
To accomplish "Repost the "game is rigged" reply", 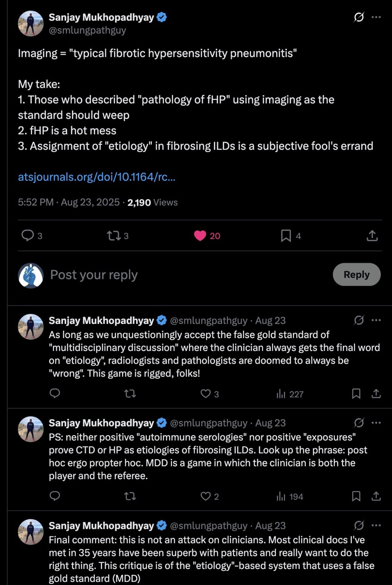I will click(130, 394).
